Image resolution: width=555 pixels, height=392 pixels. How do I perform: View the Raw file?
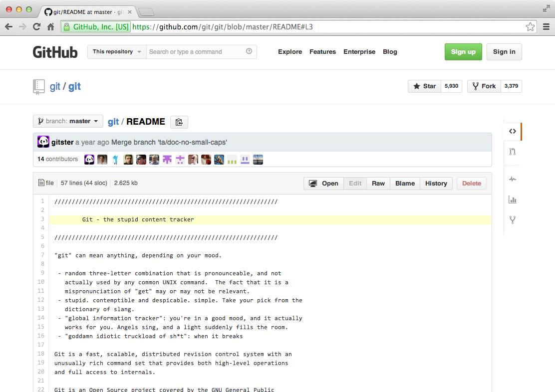[x=378, y=183]
